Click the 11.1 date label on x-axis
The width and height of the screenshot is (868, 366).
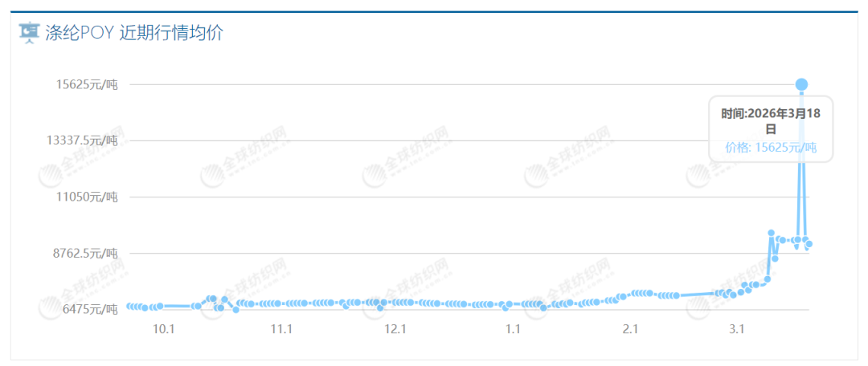(x=281, y=329)
